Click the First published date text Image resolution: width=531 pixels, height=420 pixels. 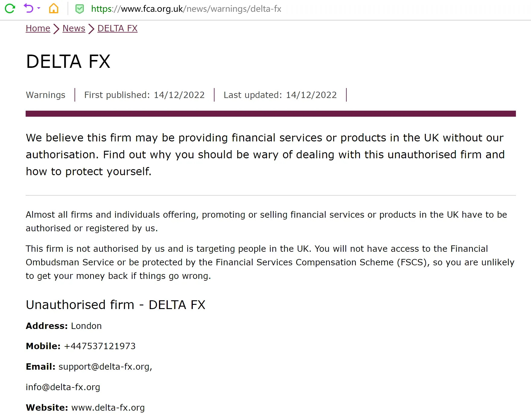pos(145,95)
